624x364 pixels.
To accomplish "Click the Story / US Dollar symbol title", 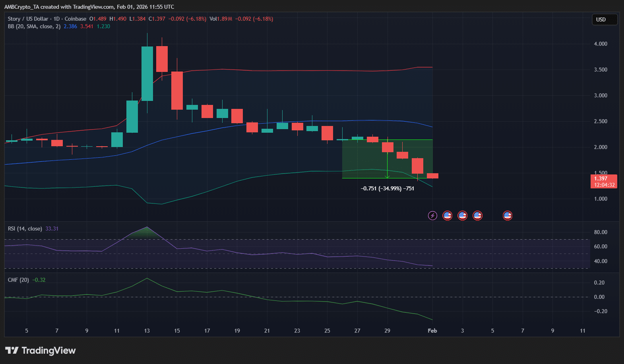I will coord(28,19).
